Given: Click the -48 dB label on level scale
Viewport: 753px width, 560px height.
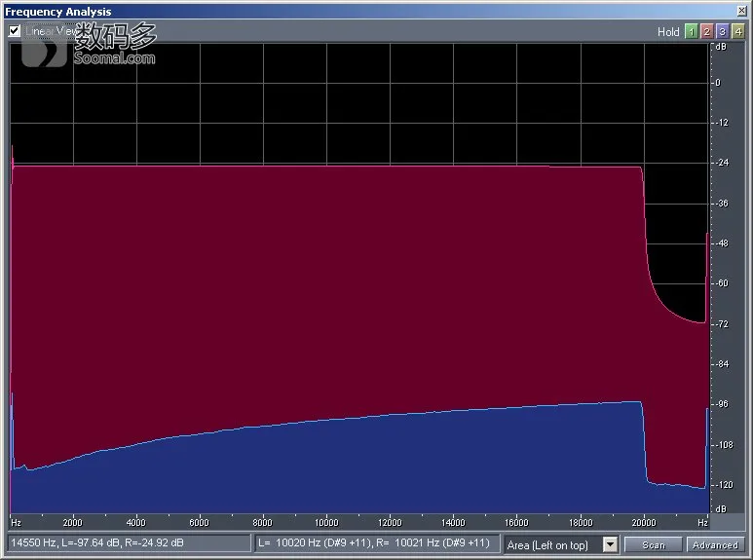Looking at the screenshot, I should (722, 243).
